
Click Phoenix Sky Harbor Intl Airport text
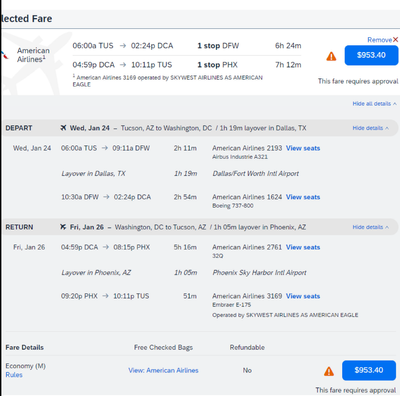click(x=259, y=272)
